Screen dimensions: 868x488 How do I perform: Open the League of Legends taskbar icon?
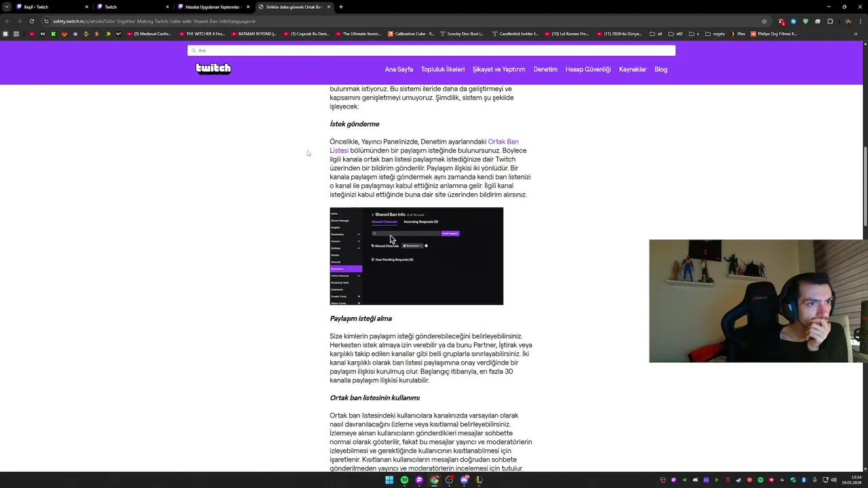coord(479,480)
